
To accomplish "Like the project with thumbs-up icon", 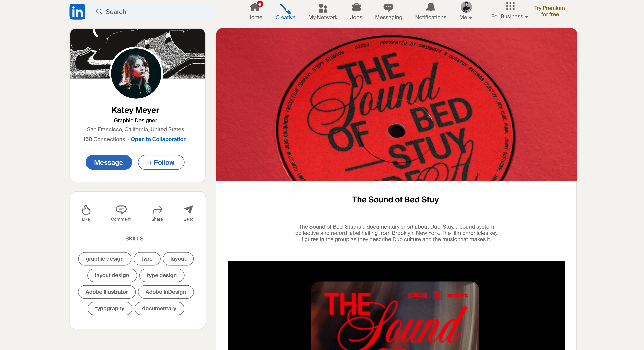I will (x=86, y=210).
